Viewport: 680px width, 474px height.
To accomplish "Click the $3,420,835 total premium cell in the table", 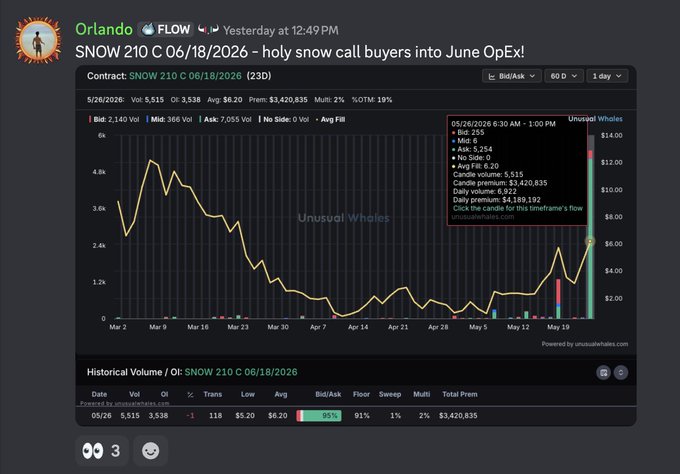I will click(x=458, y=415).
